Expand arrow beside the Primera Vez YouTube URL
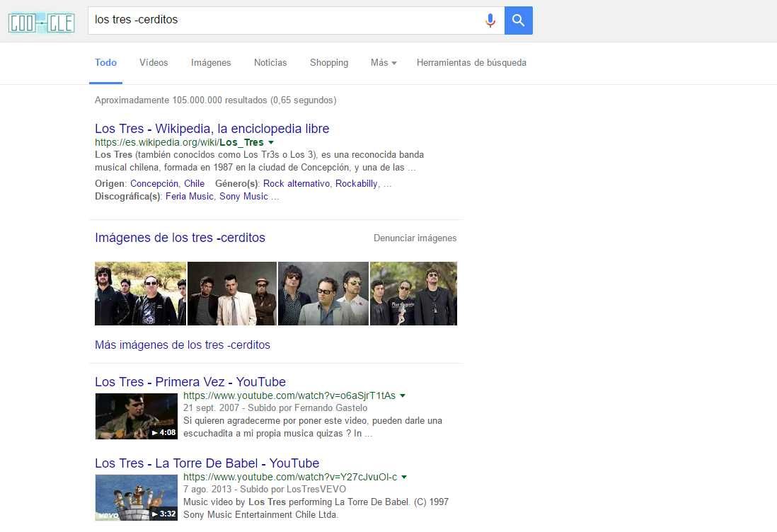 [403, 395]
